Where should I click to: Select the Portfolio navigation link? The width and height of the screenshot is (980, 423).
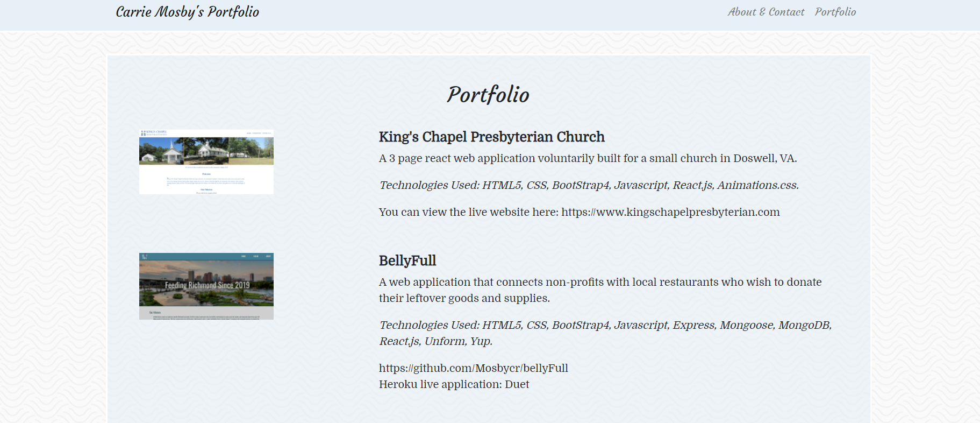point(835,11)
